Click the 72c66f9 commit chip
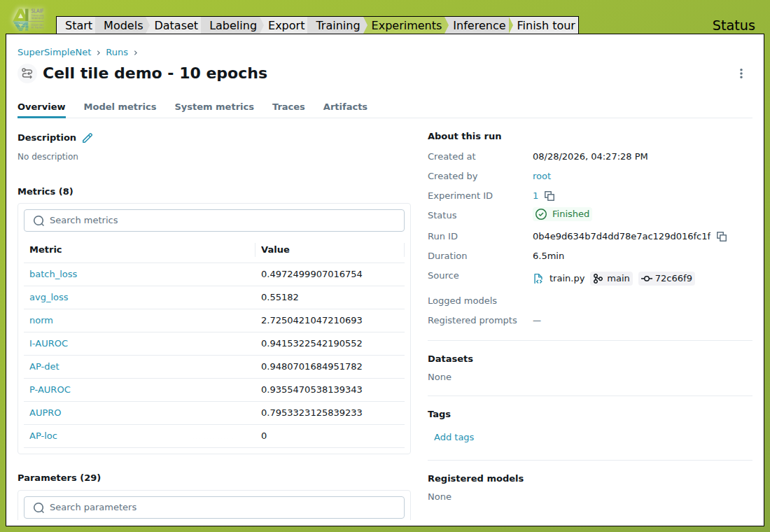This screenshot has height=532, width=770. click(666, 279)
